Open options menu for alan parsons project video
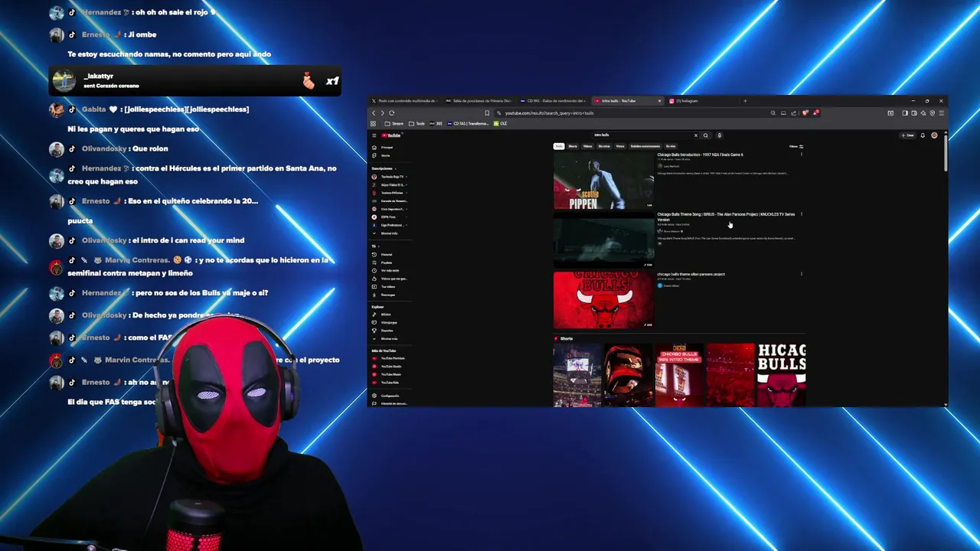Viewport: 980px width, 551px height. click(x=802, y=274)
